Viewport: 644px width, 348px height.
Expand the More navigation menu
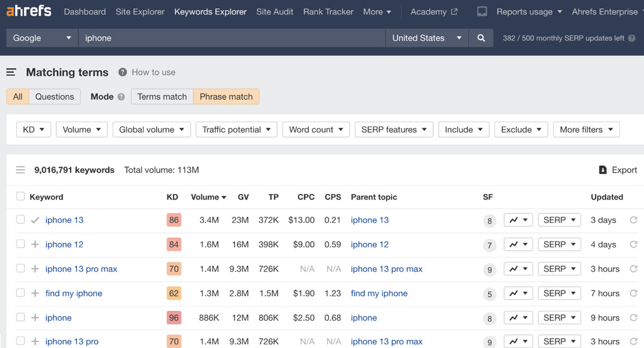tap(377, 12)
